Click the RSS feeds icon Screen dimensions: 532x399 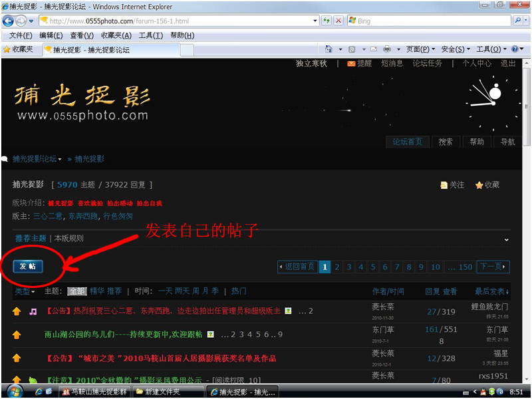pos(352,49)
